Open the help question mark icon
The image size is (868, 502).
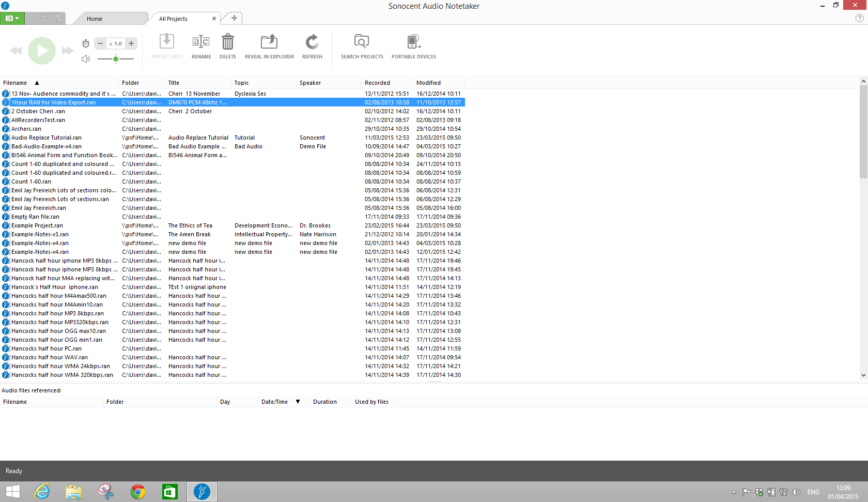tap(860, 18)
